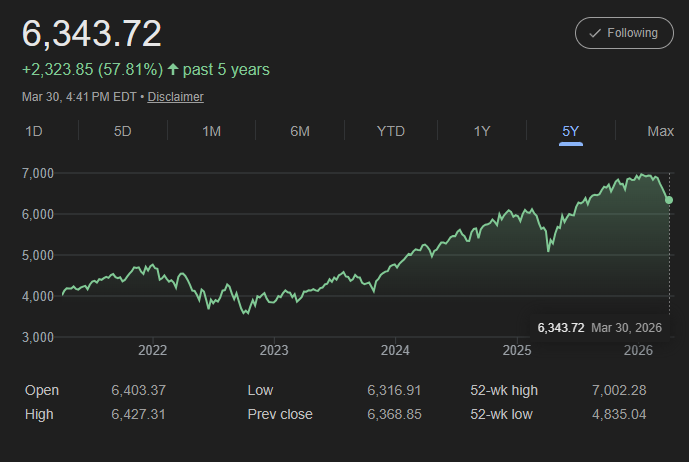Viewport: 689px width, 462px height.
Task: Open the Disclaimer link
Action: click(175, 97)
